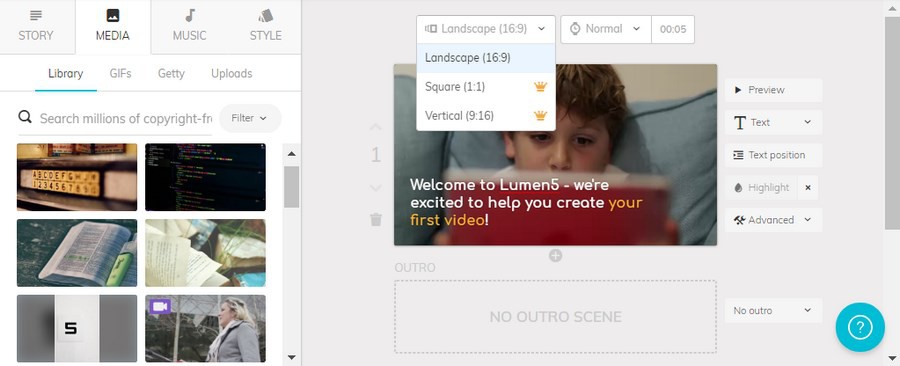Choose Square (1:1) option
900x366 pixels.
(x=486, y=87)
